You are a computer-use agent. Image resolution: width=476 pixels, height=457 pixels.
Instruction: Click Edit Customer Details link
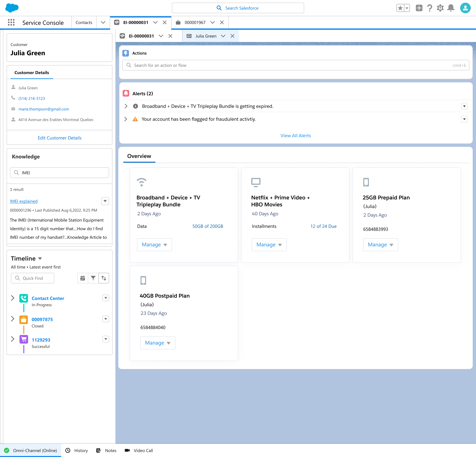click(59, 138)
